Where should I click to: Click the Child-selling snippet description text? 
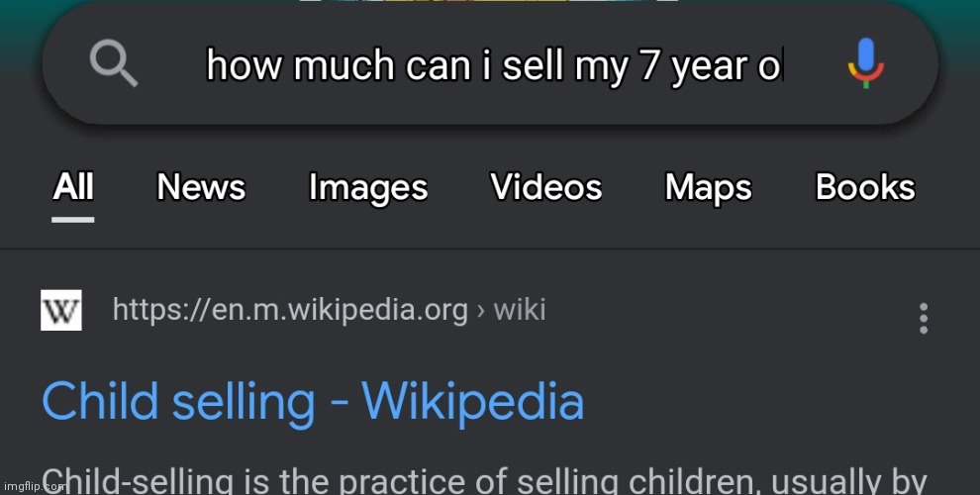point(484,480)
